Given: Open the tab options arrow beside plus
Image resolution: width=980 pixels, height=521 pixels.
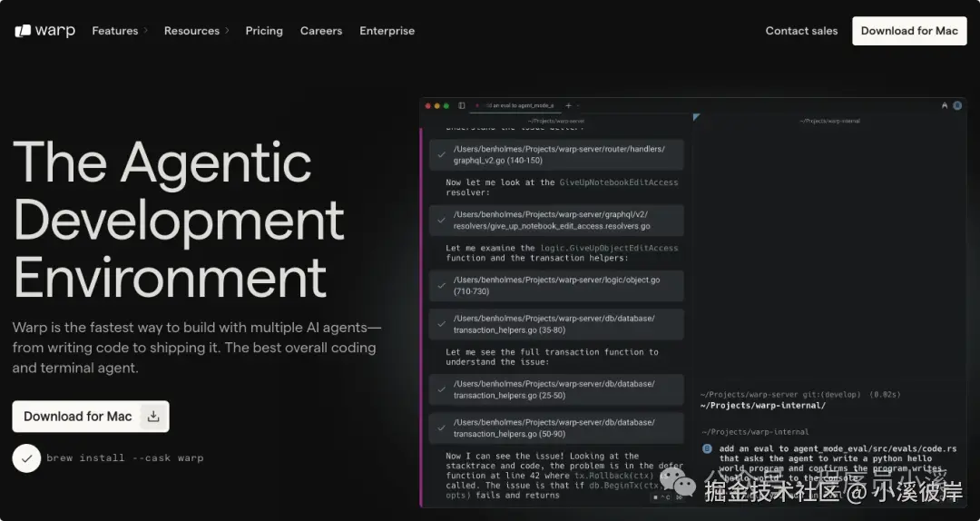Looking at the screenshot, I should 577,105.
